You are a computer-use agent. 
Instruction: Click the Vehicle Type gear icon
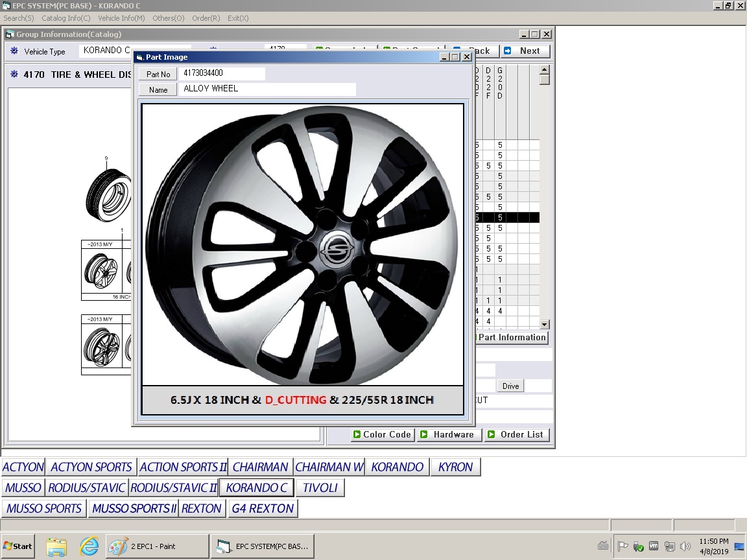[14, 51]
